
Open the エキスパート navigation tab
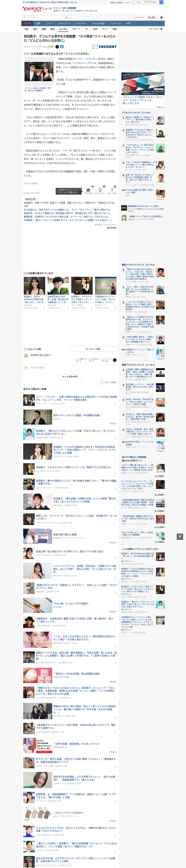click(64, 24)
